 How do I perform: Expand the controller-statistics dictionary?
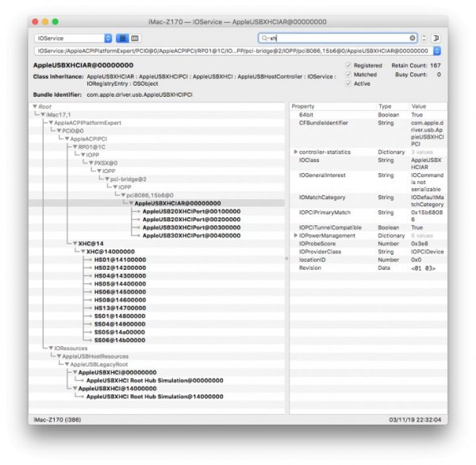click(x=295, y=152)
